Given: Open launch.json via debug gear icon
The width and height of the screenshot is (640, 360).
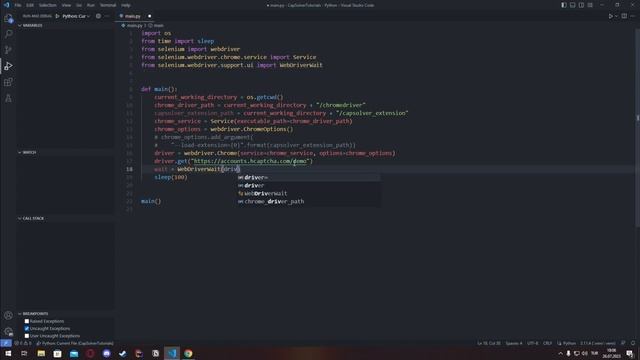Looking at the screenshot, I should pos(98,16).
